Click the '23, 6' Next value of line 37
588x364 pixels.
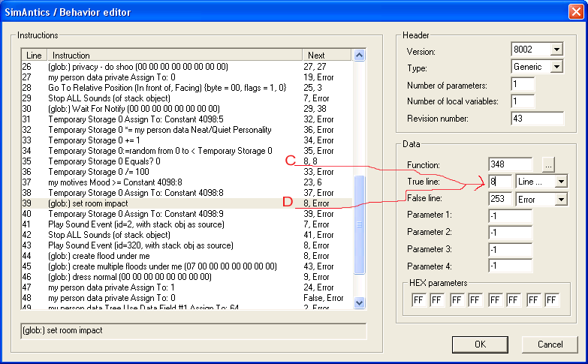[312, 182]
